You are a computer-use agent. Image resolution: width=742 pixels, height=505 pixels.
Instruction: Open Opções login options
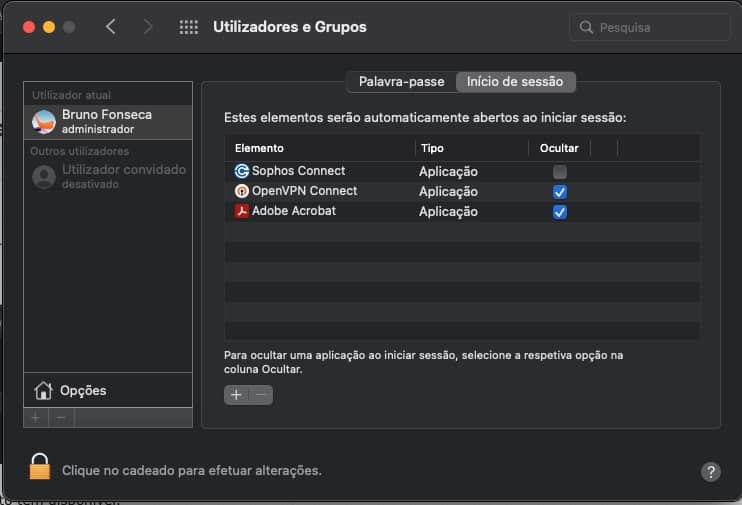tap(82, 390)
